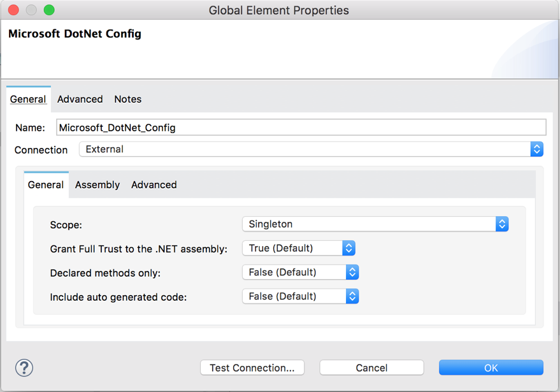Viewport: 560px width, 392px height.
Task: Switch to the Notes tab
Action: pyautogui.click(x=127, y=99)
